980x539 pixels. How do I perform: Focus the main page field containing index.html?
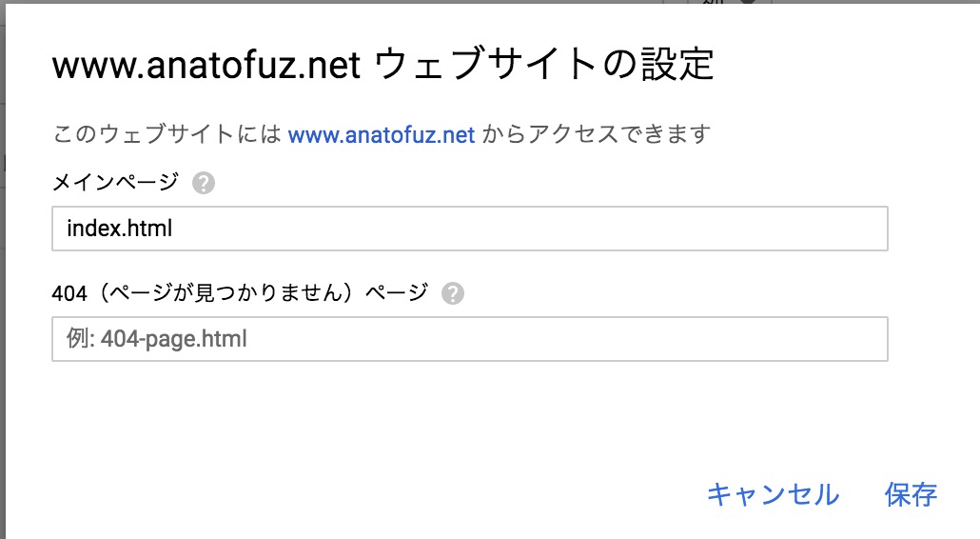469,229
